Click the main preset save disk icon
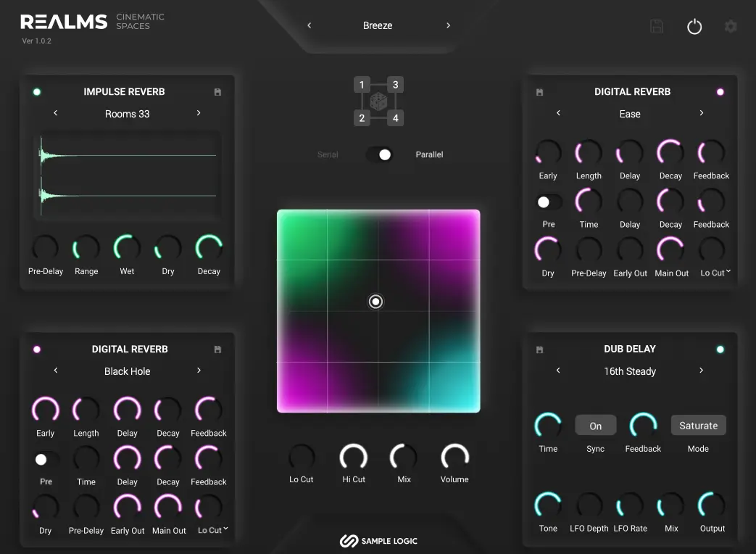 (657, 27)
